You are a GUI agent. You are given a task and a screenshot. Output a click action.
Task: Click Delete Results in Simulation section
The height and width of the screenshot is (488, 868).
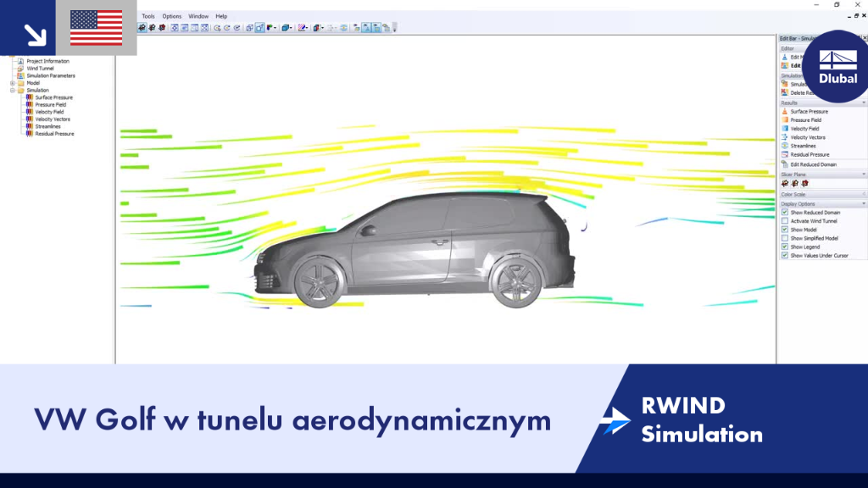(x=797, y=93)
